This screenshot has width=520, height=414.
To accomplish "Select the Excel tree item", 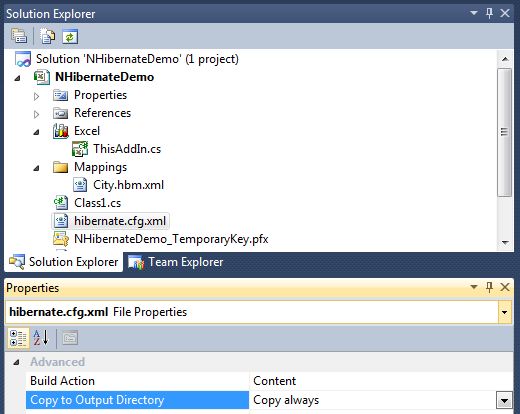I will [87, 131].
